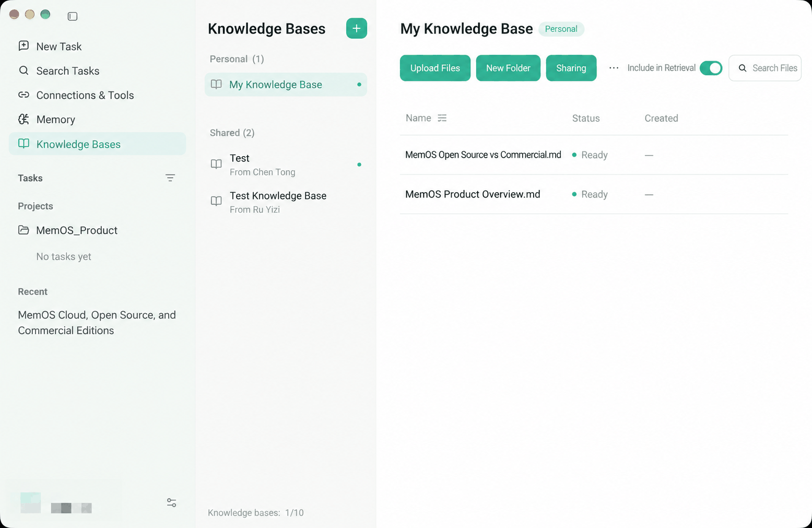Select Test Knowledge Base from Ru Yizi
Screen dimensions: 812x528
(286, 202)
